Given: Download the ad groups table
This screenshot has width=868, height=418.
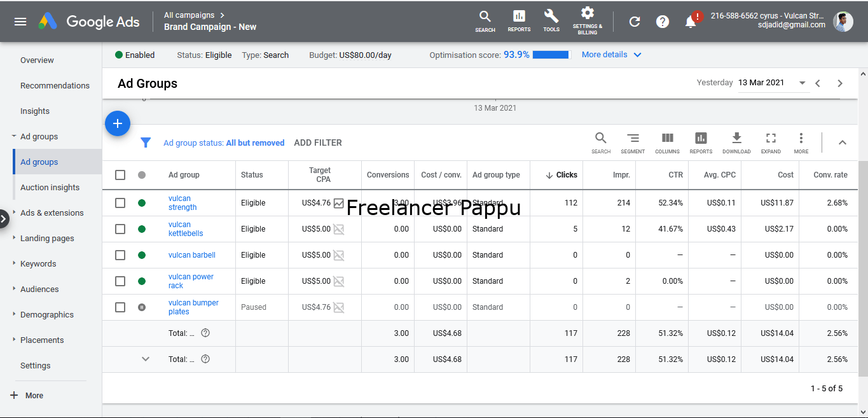Looking at the screenshot, I should 736,143.
